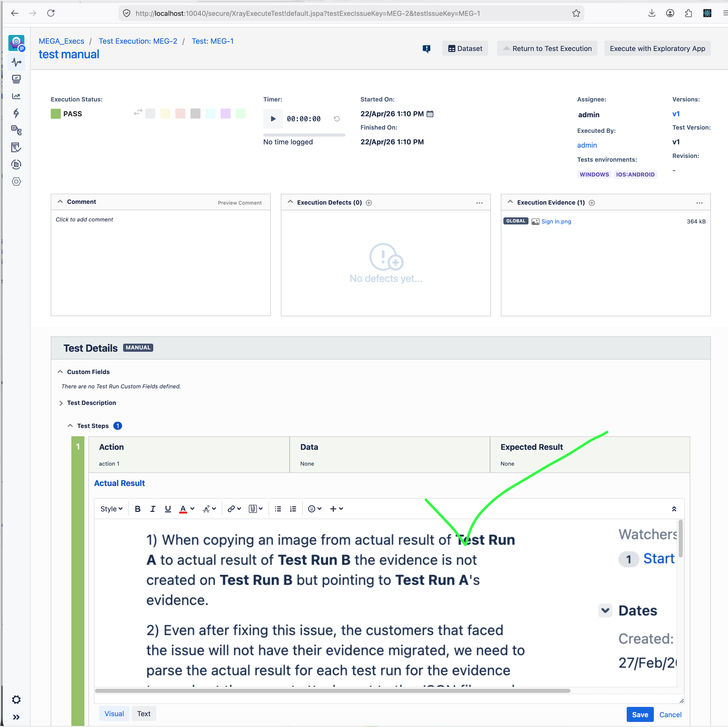Screen dimensions: 728x727
Task: Collapse the editor toolbar
Action: (x=674, y=509)
